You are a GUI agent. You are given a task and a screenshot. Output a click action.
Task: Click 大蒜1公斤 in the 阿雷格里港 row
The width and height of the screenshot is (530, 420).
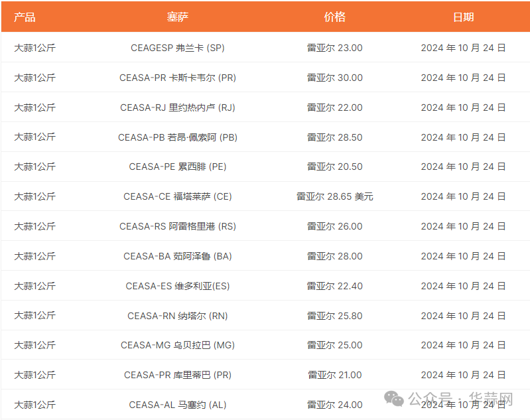34,226
